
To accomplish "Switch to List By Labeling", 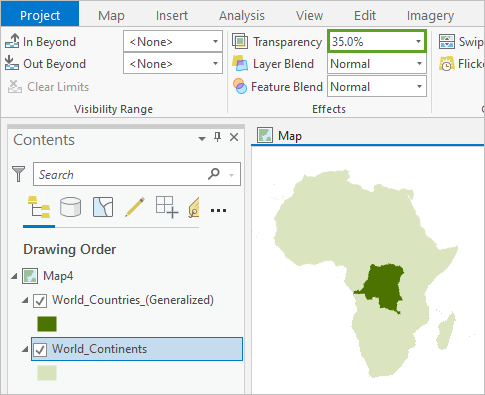I will pos(194,207).
